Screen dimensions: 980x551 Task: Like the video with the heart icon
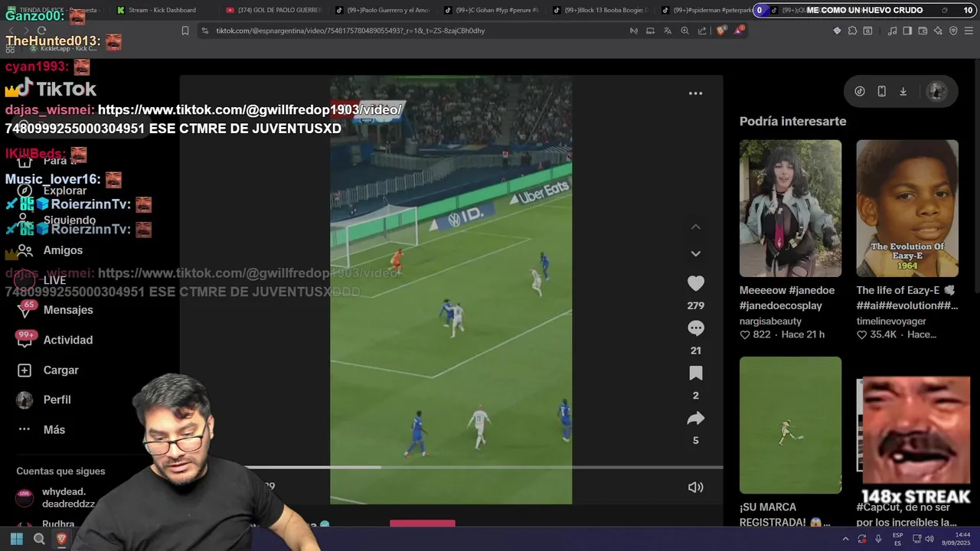point(695,284)
